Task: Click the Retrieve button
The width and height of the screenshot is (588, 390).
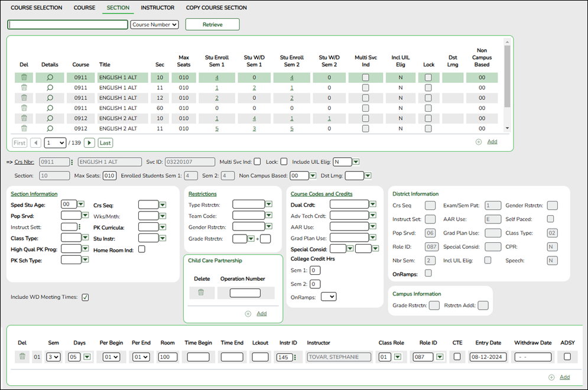Action: coord(212,24)
